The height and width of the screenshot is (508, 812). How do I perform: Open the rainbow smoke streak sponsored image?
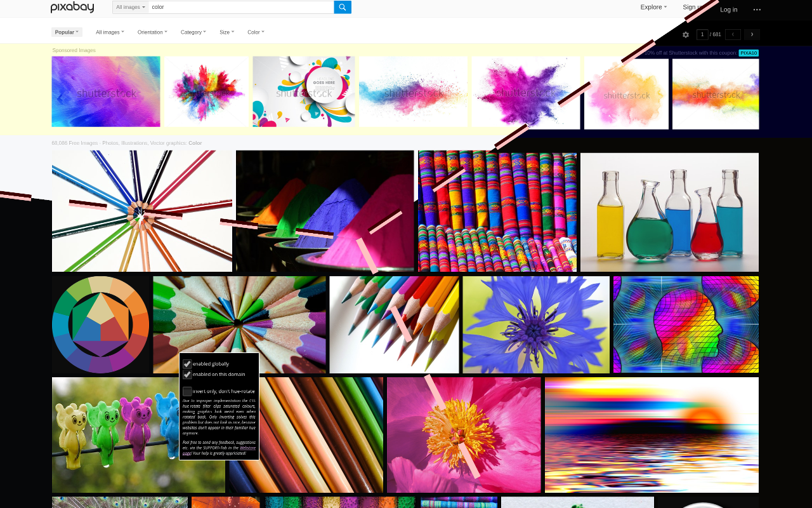coord(716,94)
